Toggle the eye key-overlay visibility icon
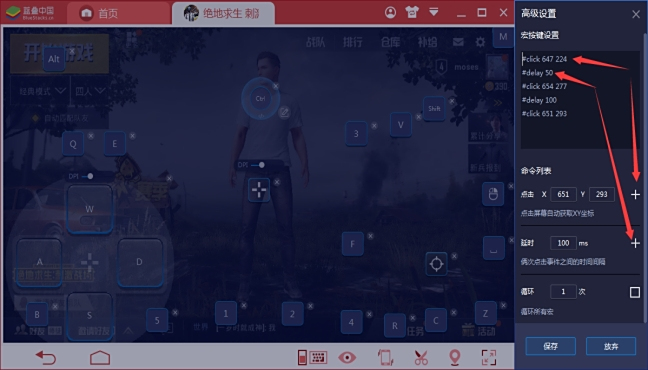Viewport: 648px width, 370px height. 347,357
